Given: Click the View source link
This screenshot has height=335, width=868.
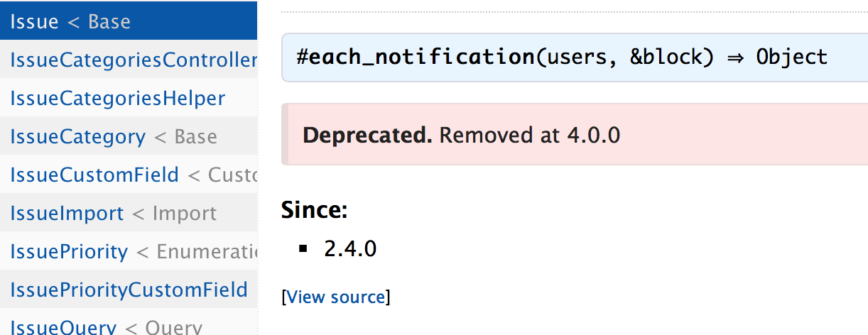Looking at the screenshot, I should [336, 297].
